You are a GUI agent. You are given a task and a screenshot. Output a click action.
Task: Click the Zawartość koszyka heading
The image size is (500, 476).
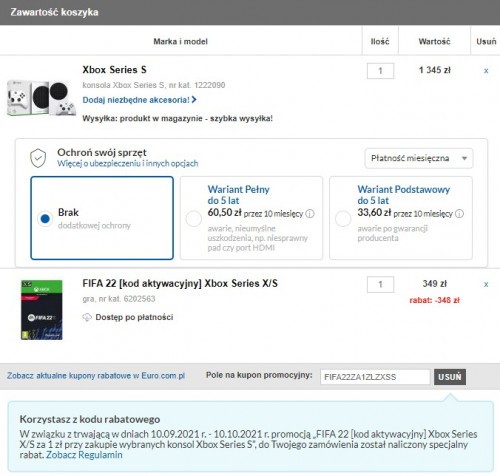54,12
